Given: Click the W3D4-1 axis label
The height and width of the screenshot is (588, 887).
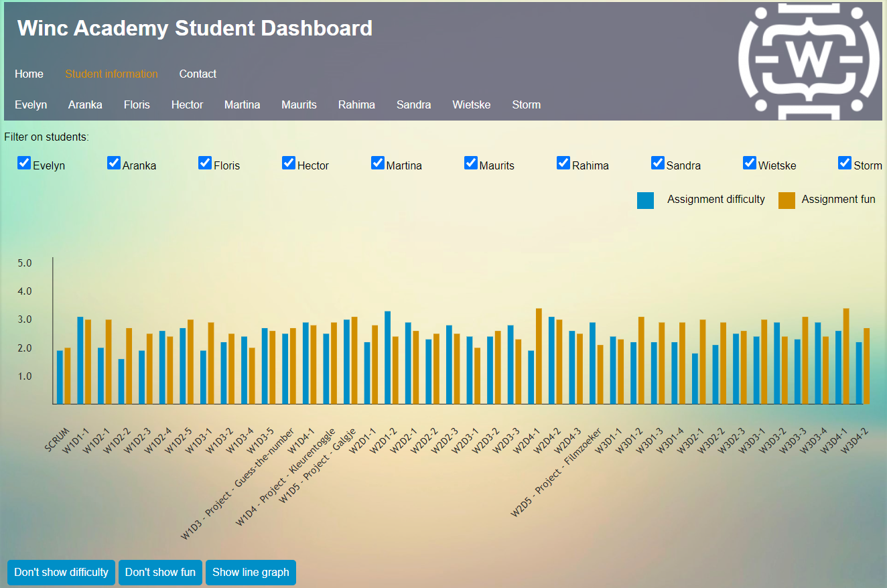Looking at the screenshot, I should 833,441.
